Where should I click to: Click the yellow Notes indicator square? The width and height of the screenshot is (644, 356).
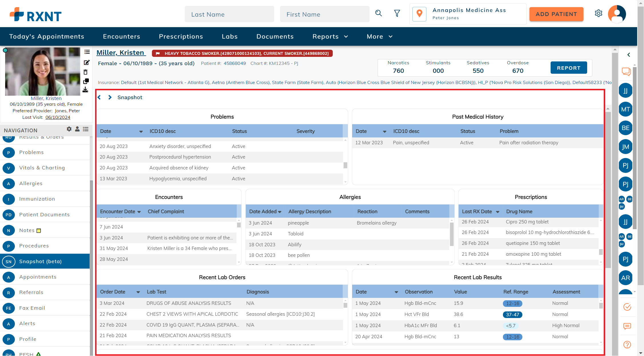pos(39,231)
